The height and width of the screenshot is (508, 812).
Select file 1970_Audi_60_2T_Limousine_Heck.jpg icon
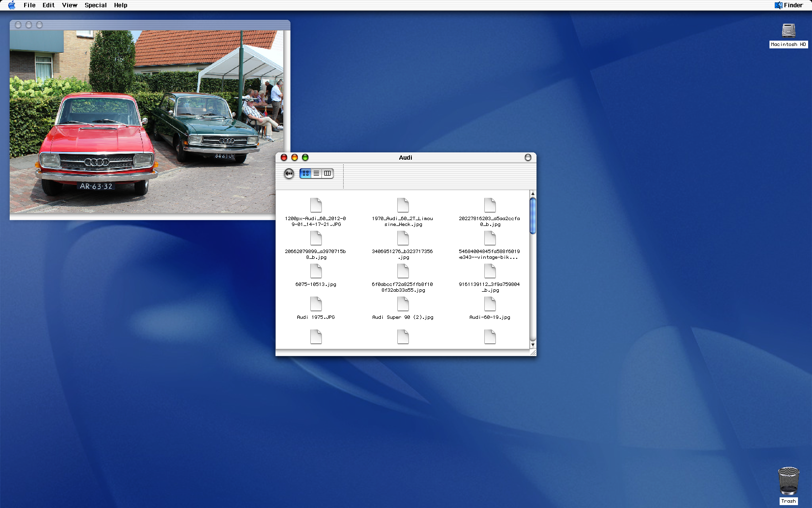coord(403,205)
